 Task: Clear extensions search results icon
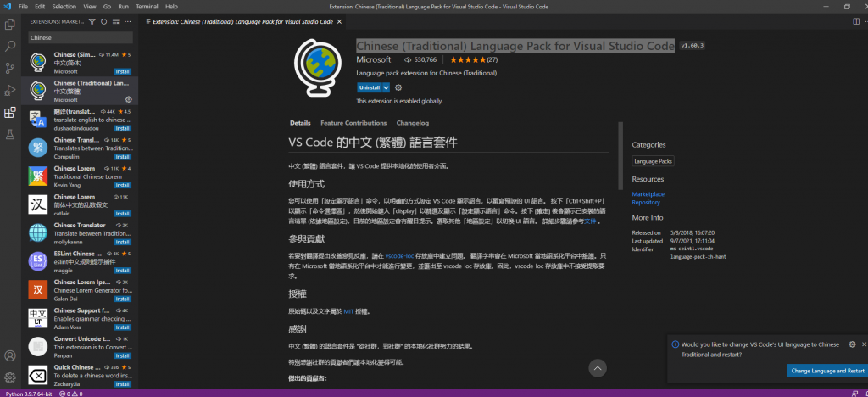[115, 21]
